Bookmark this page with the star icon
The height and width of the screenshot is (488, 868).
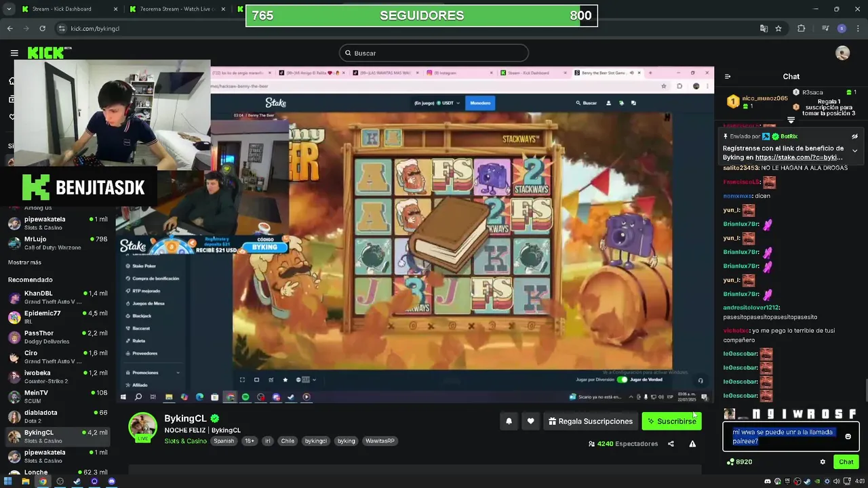coord(778,28)
